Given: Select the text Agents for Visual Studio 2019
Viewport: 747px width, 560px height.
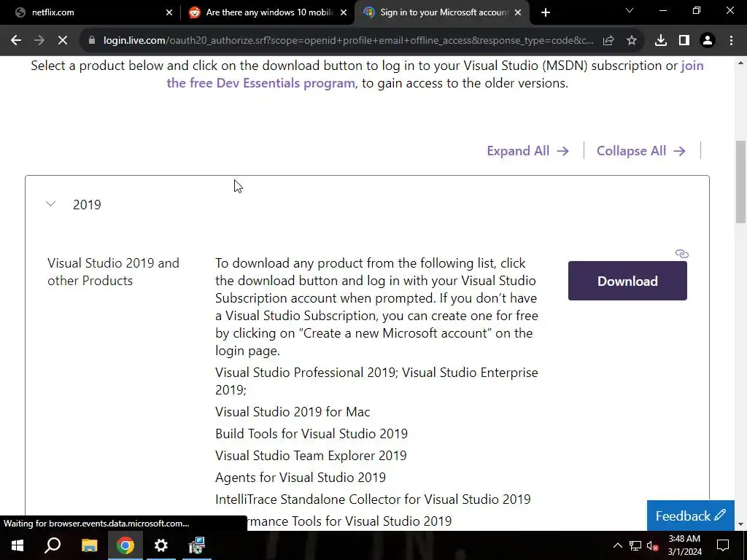Looking at the screenshot, I should click(301, 478).
